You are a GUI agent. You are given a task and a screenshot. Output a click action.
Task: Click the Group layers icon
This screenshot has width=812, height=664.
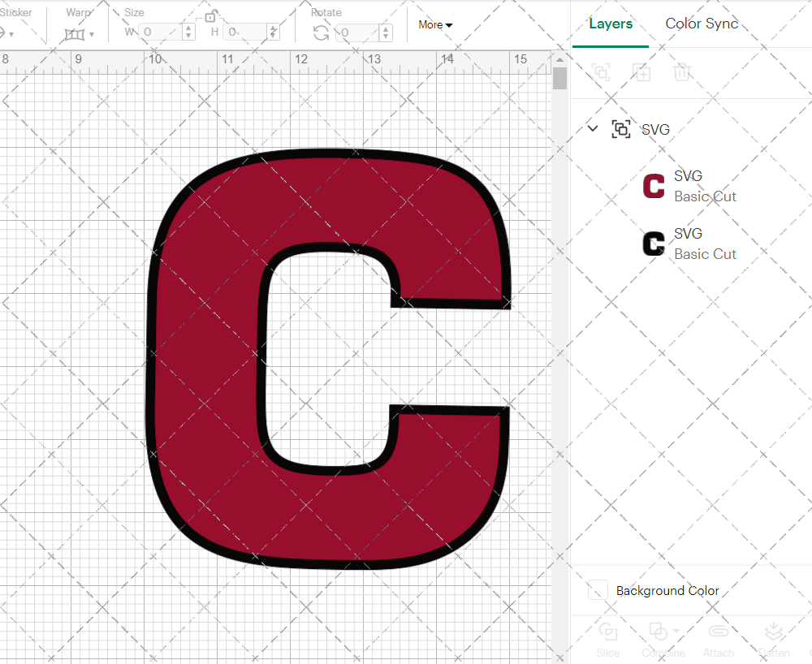pyautogui.click(x=601, y=72)
